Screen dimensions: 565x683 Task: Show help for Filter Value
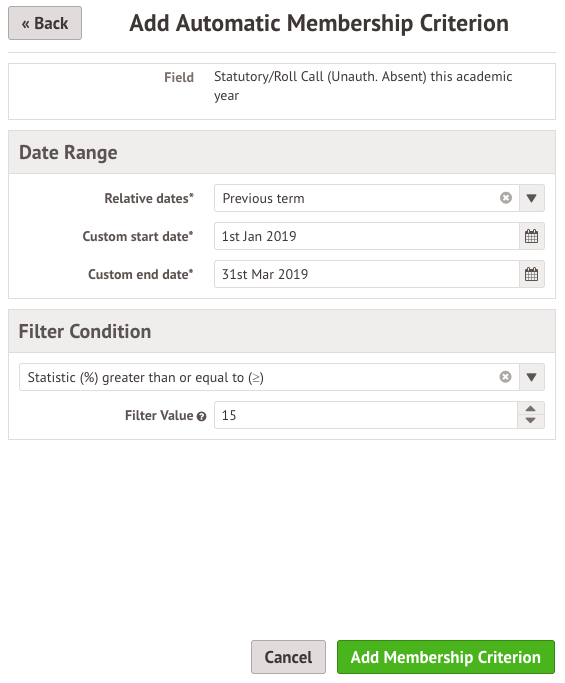click(201, 416)
